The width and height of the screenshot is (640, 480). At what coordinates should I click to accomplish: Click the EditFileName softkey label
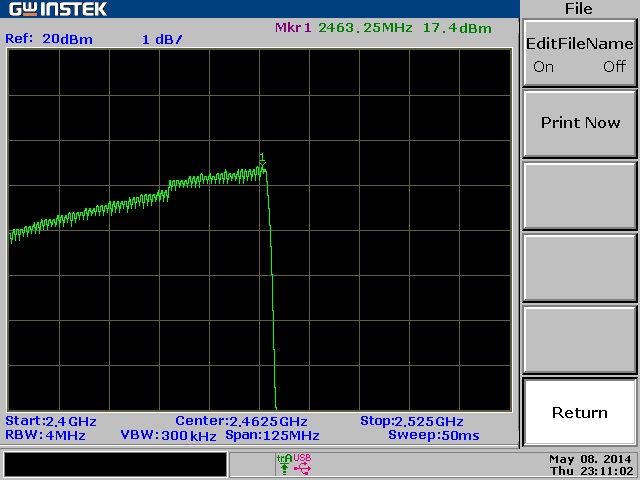tap(580, 44)
